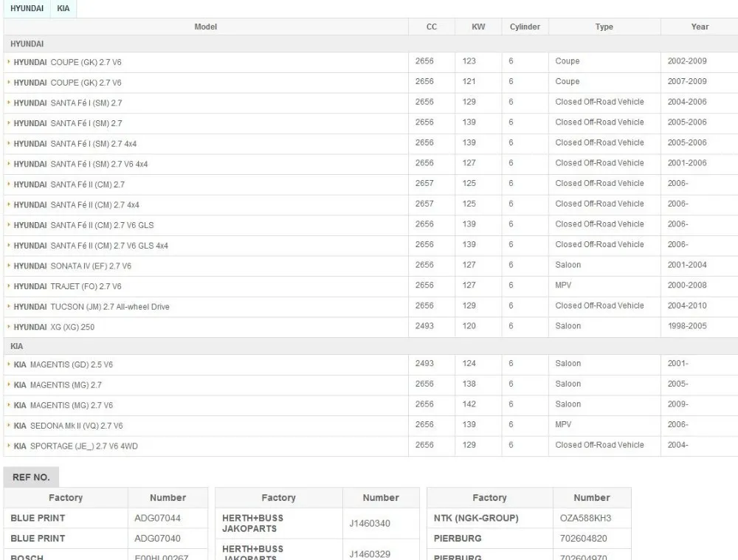Click the year value "1998-2005"
This screenshot has height=560, width=738.
click(686, 325)
